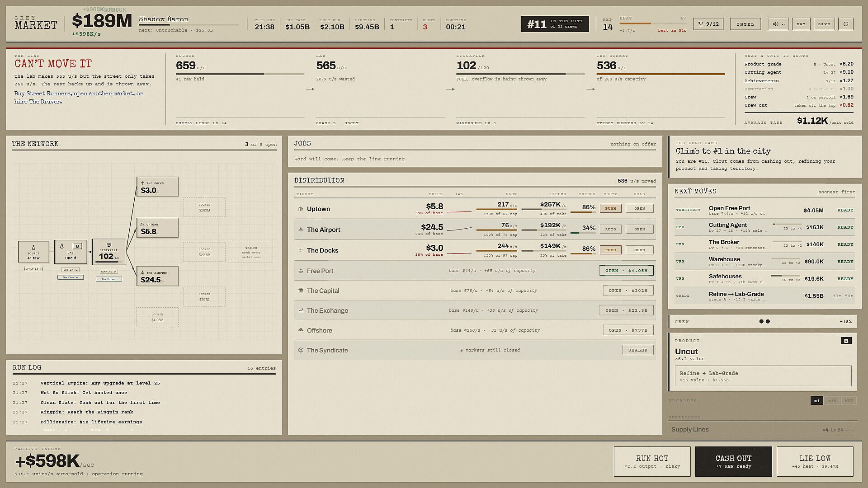This screenshot has height=488, width=868.
Task: Click the B grade badge in Product panel
Action: [846, 341]
